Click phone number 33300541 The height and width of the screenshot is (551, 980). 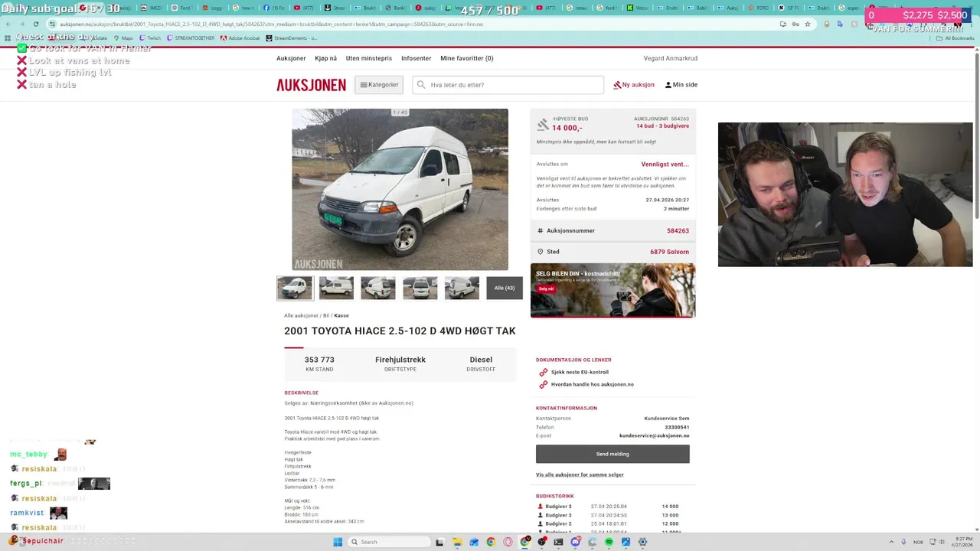[x=677, y=427]
